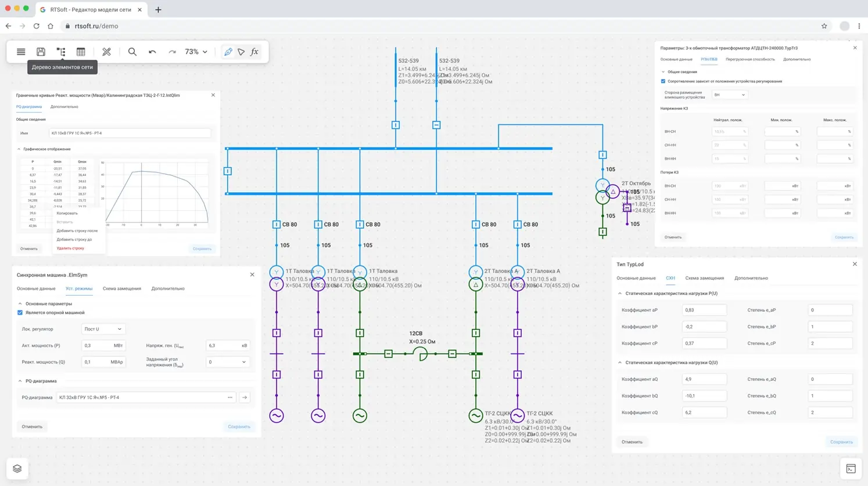The height and width of the screenshot is (486, 868).
Task: Expand the 'ВН' device side dropdown
Action: click(x=729, y=95)
